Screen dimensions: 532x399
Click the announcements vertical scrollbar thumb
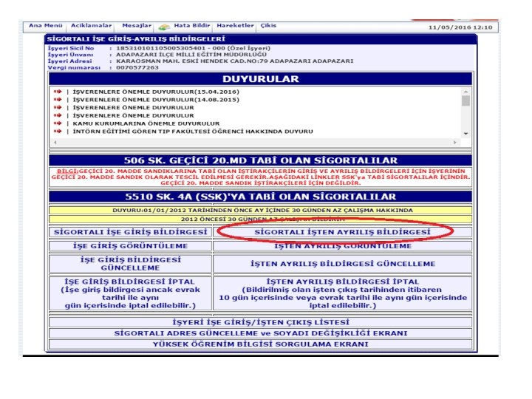[465, 100]
